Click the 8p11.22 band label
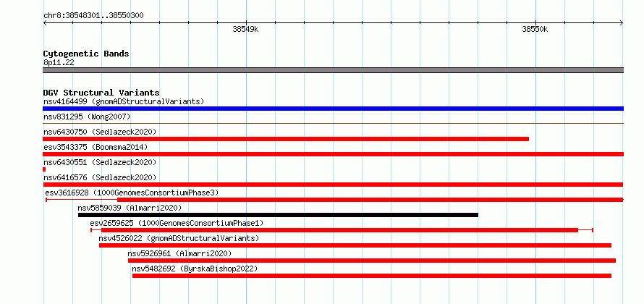This screenshot has width=644, height=304. [59, 63]
